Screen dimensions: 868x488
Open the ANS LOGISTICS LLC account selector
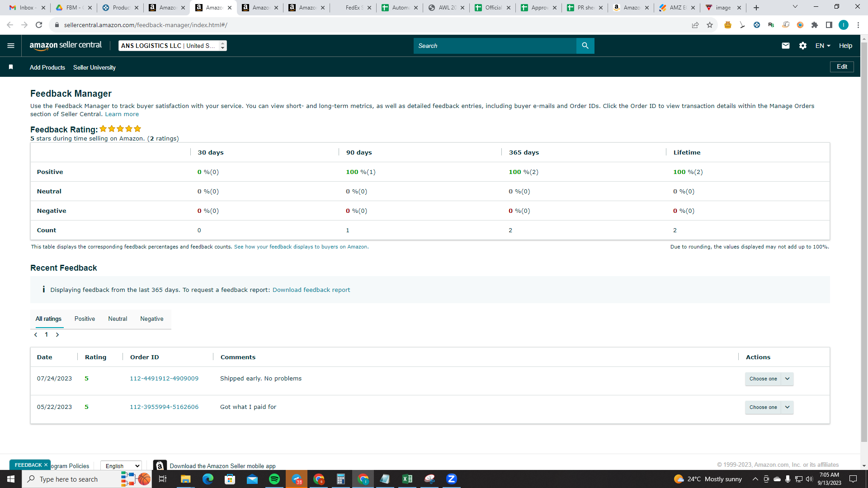[173, 46]
